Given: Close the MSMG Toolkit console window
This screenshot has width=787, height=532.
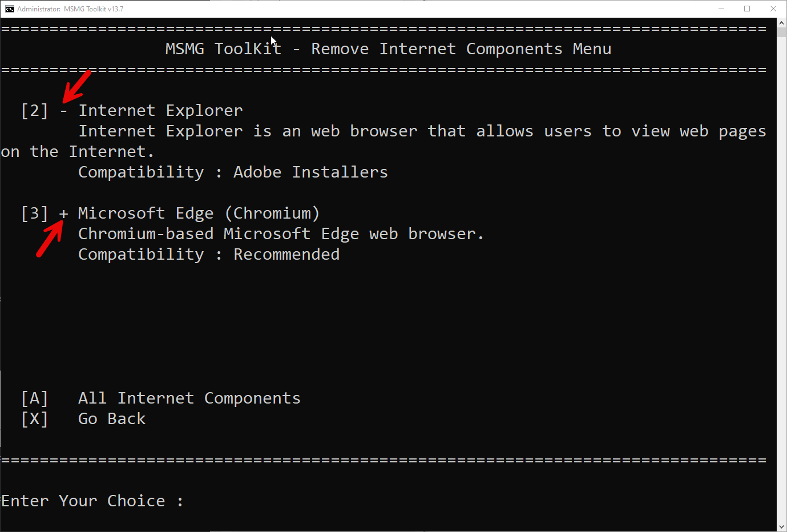Looking at the screenshot, I should 773,9.
